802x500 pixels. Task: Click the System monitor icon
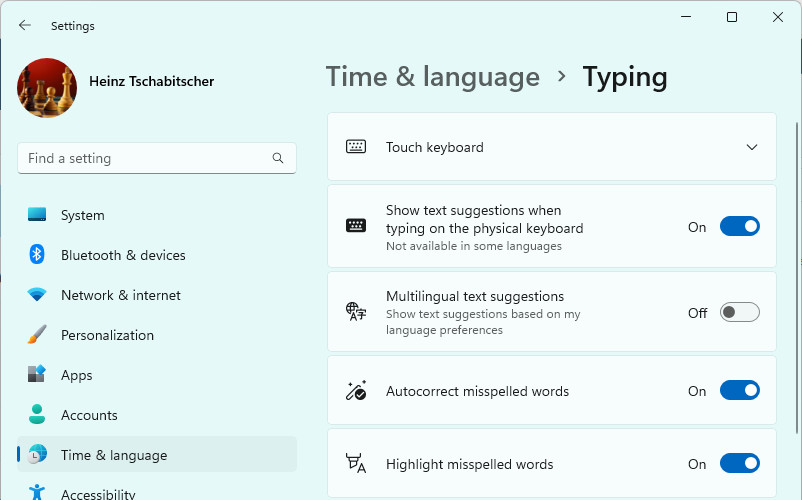pyautogui.click(x=37, y=215)
